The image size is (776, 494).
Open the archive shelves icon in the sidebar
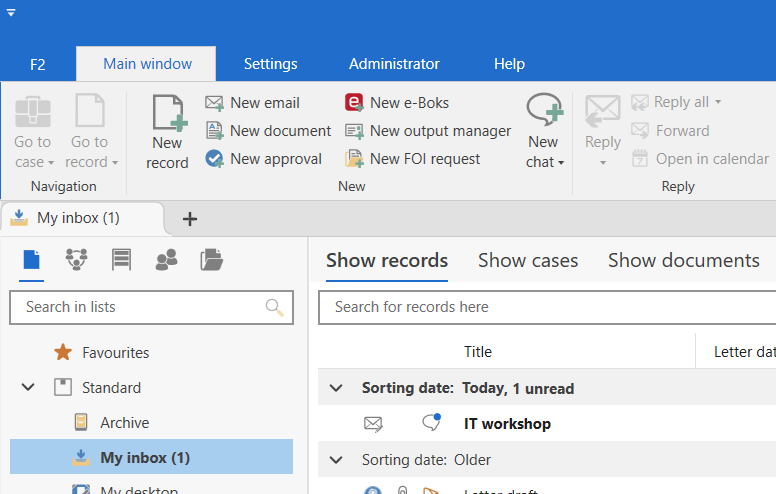pos(121,259)
